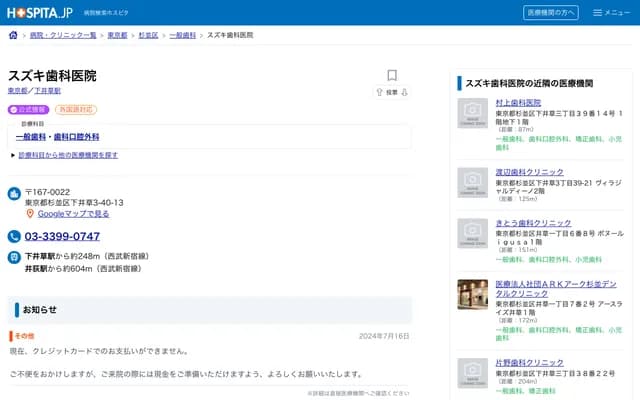The width and height of the screenshot is (640, 400).
Task: Open Googleマップで見る link
Action: tap(73, 213)
